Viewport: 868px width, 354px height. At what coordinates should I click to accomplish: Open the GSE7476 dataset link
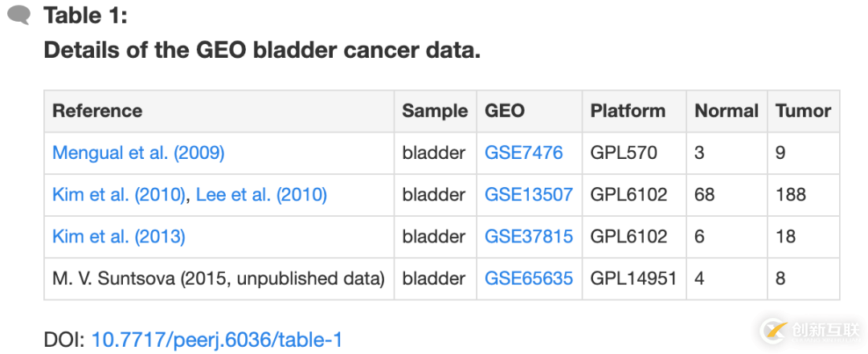click(523, 153)
